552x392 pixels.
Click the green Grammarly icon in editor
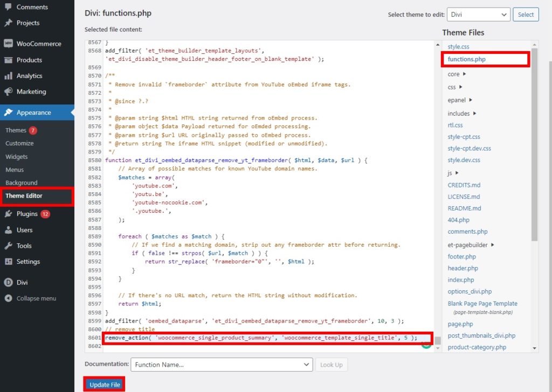tap(426, 345)
